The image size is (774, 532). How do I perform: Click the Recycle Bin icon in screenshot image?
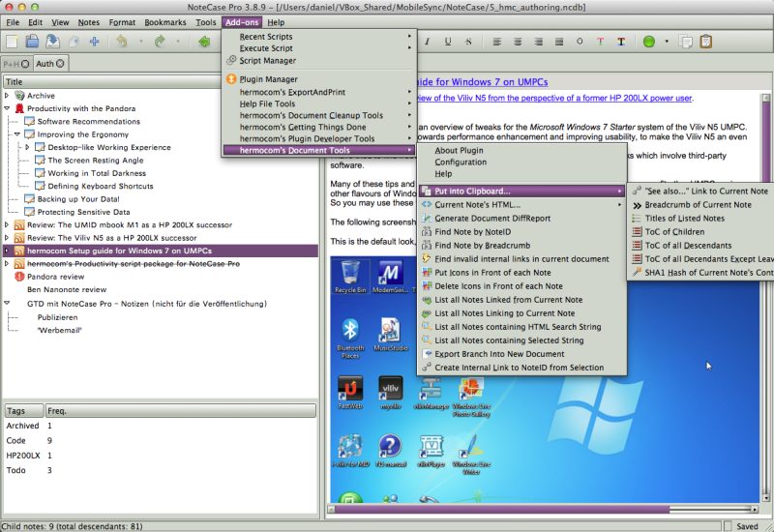[x=350, y=277]
